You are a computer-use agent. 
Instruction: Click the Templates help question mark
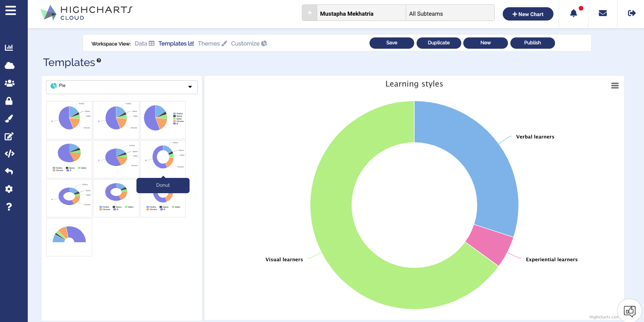pos(99,61)
